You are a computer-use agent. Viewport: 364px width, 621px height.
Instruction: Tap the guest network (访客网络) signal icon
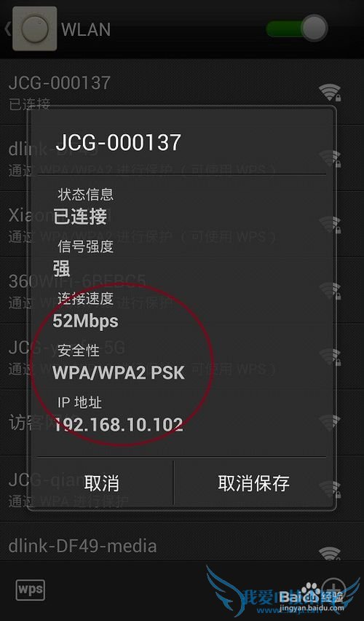[329, 423]
